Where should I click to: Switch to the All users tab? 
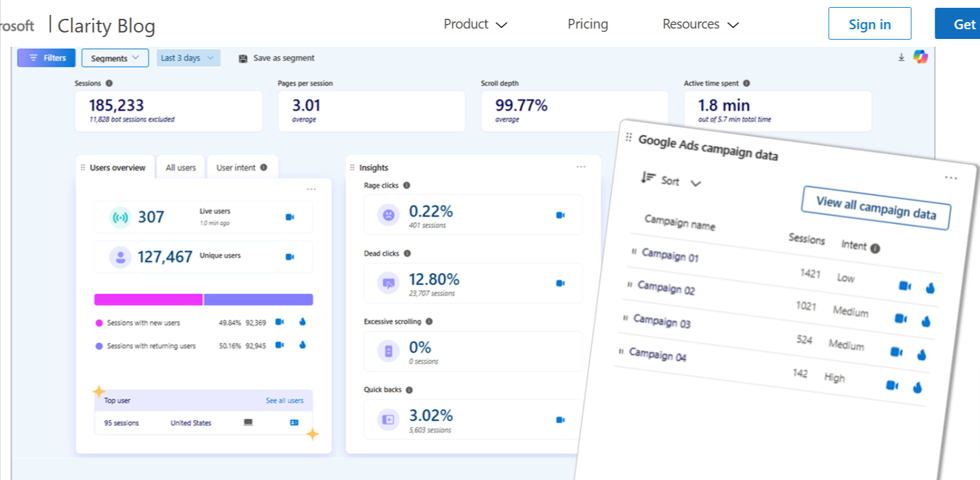pos(180,168)
